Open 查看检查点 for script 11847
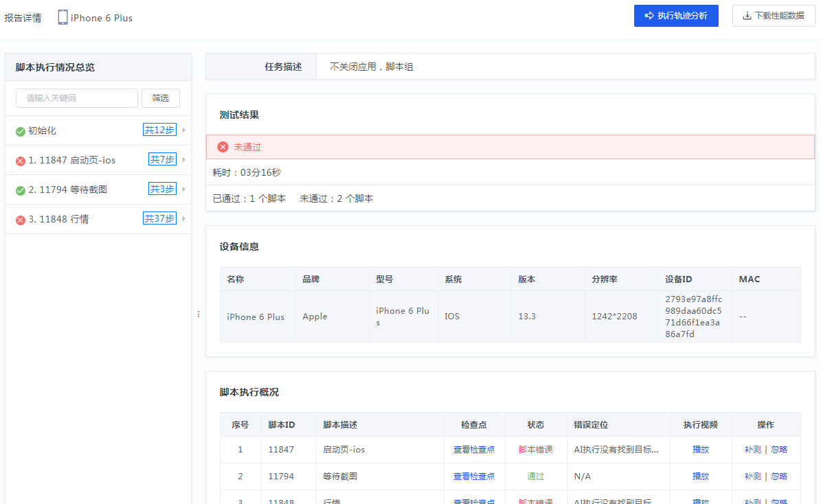Screen dimensions: 821x504 click(x=474, y=450)
